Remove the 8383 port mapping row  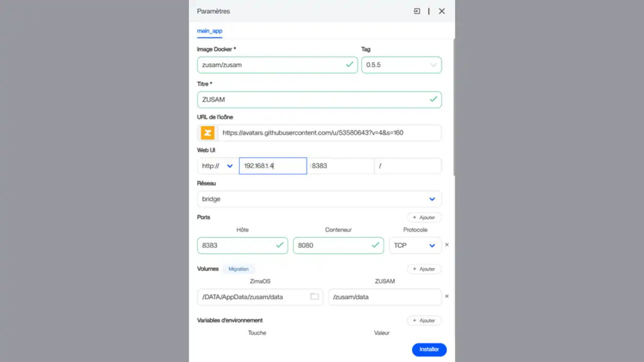click(447, 245)
